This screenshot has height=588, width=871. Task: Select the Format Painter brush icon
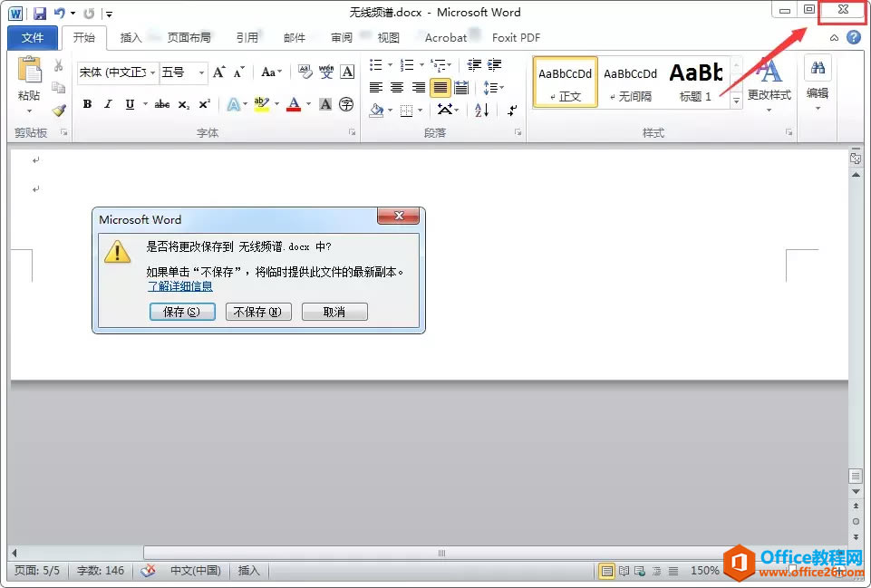[x=58, y=110]
